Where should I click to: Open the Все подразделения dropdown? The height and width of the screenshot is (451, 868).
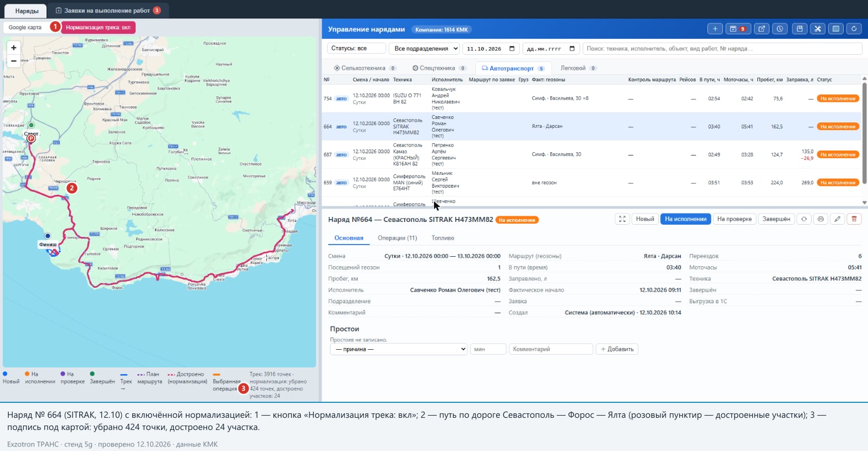[x=424, y=49]
